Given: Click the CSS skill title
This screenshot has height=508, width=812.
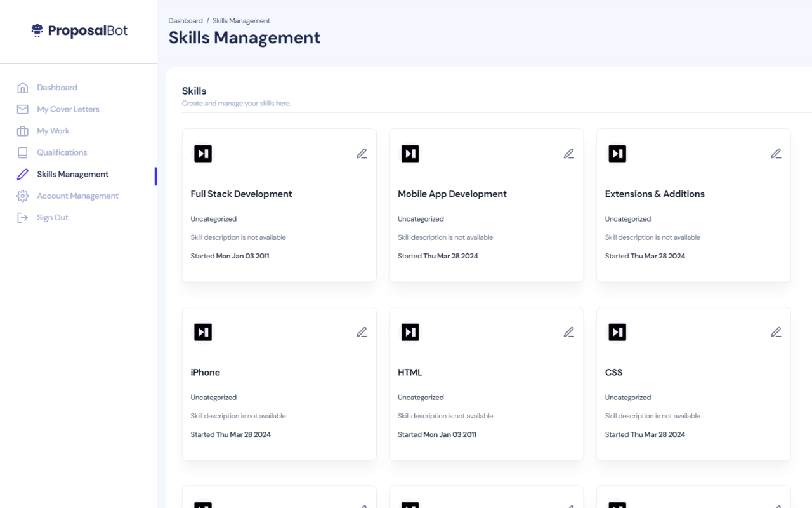Looking at the screenshot, I should 614,373.
